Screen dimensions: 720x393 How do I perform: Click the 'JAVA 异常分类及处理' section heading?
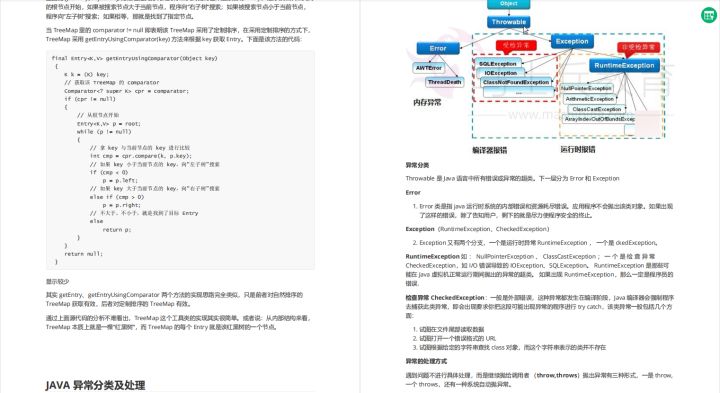pyautogui.click(x=96, y=385)
